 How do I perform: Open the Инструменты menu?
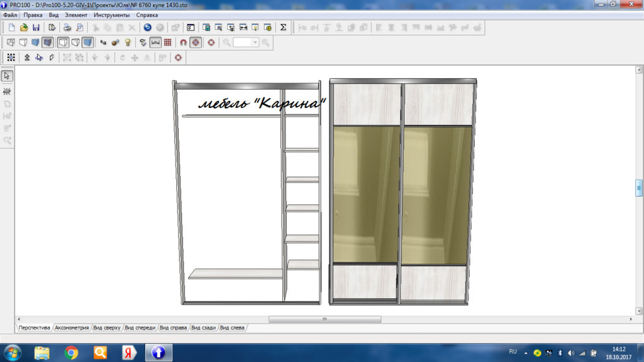click(111, 14)
